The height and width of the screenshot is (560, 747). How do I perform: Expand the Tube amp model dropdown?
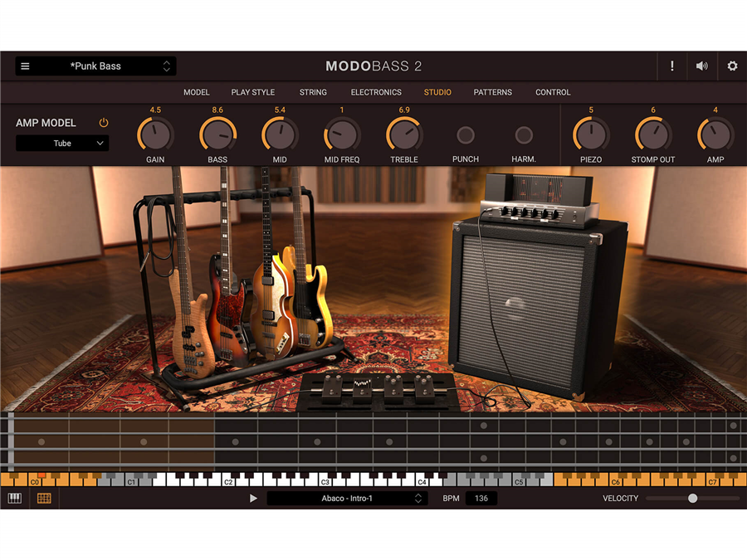click(62, 144)
